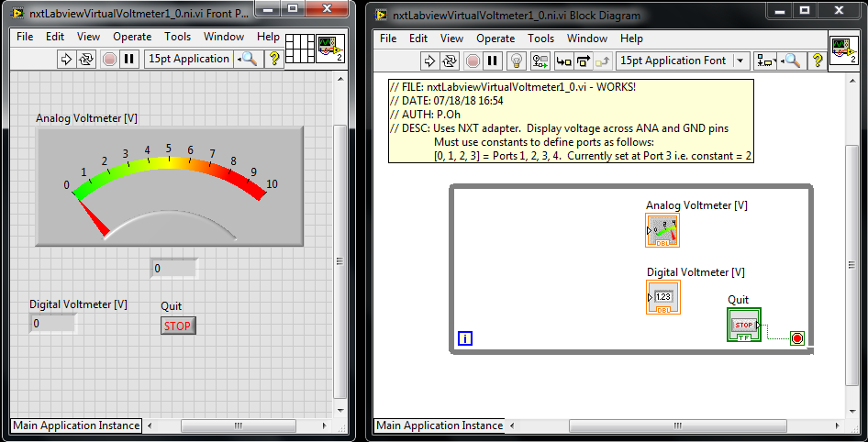Screen dimensions: 868x442
Task: Open 15pt Application font selector in Front Panel
Action: click(188, 60)
